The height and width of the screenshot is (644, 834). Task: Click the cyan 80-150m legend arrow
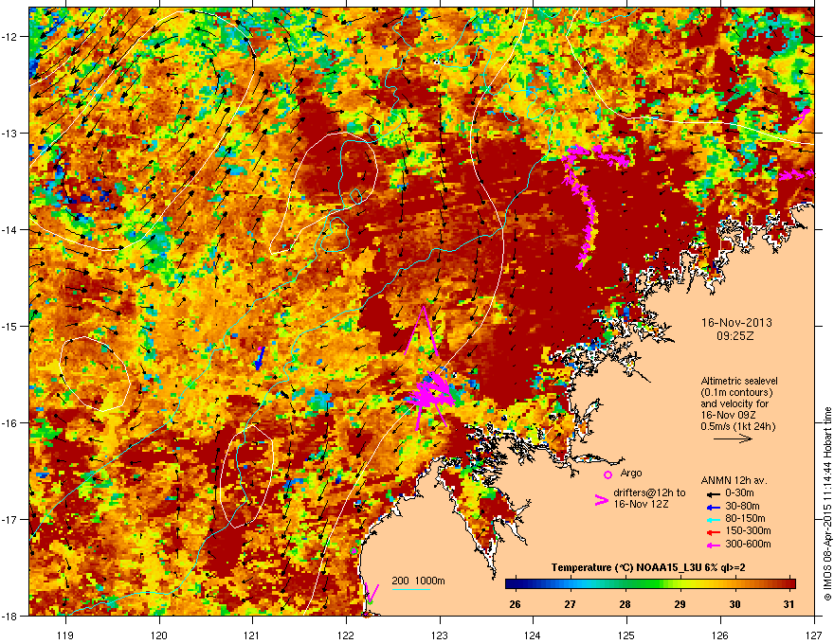pos(712,519)
